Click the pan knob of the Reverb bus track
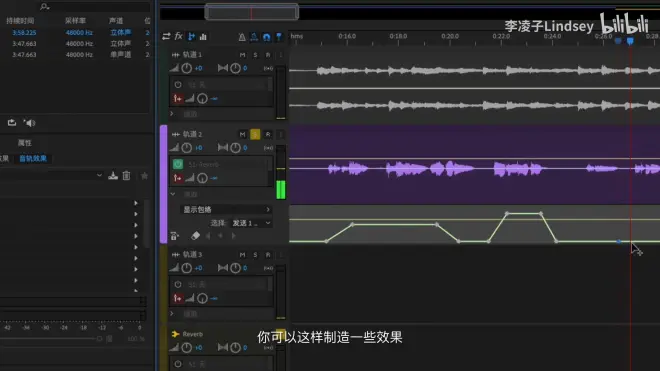Viewport: 660px width, 371px height. [x=235, y=347]
